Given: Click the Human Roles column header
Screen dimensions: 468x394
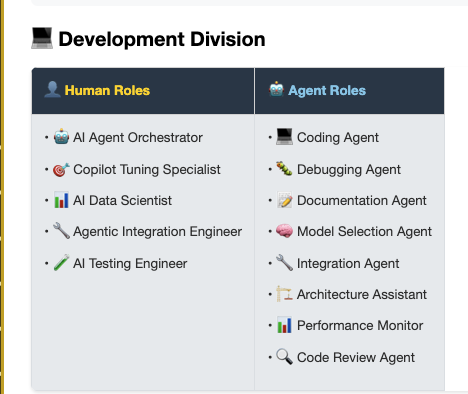Looking at the screenshot, I should pyautogui.click(x=143, y=91).
